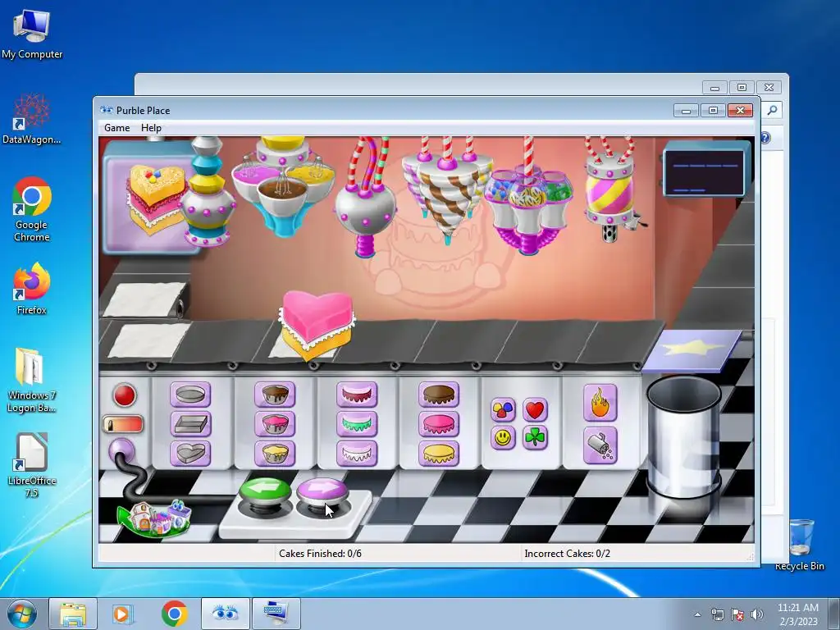Image resolution: width=840 pixels, height=630 pixels.
Task: Open the Game menu
Action: point(116,127)
